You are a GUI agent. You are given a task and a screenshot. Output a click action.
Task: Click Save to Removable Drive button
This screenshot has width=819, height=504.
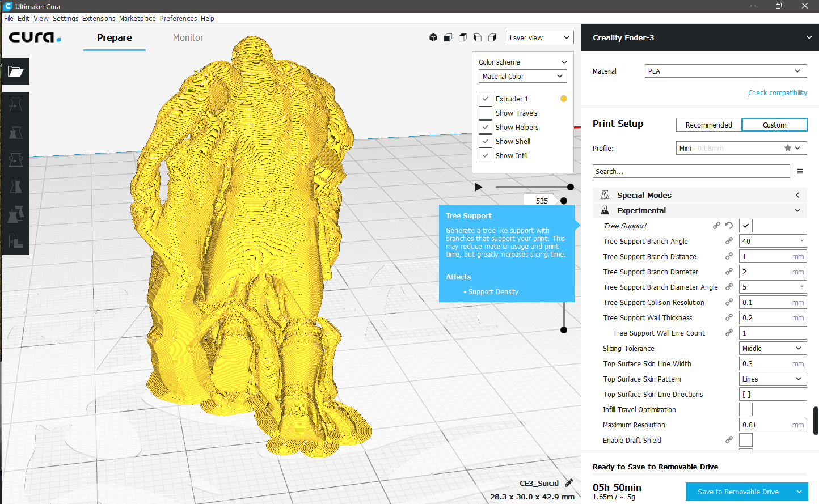coord(738,492)
